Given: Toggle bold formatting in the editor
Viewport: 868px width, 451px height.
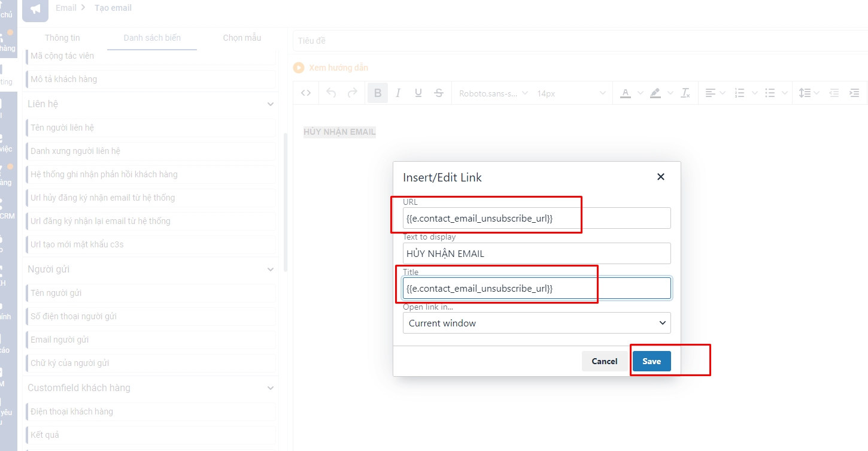Looking at the screenshot, I should 378,93.
